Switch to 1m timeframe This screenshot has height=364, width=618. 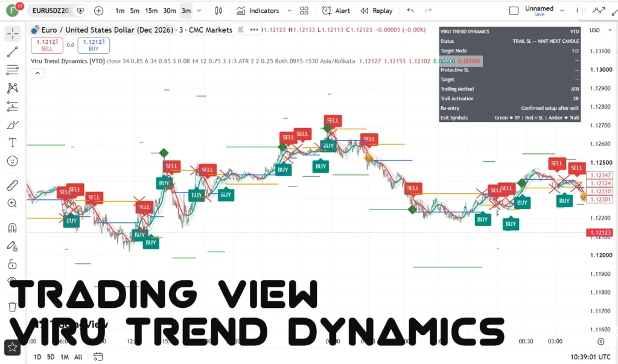(x=120, y=11)
